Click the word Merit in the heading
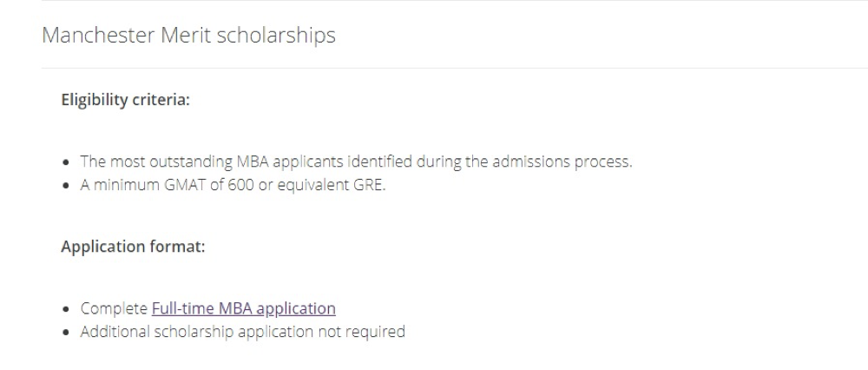Image resolution: width=868 pixels, height=370 pixels. [x=186, y=35]
